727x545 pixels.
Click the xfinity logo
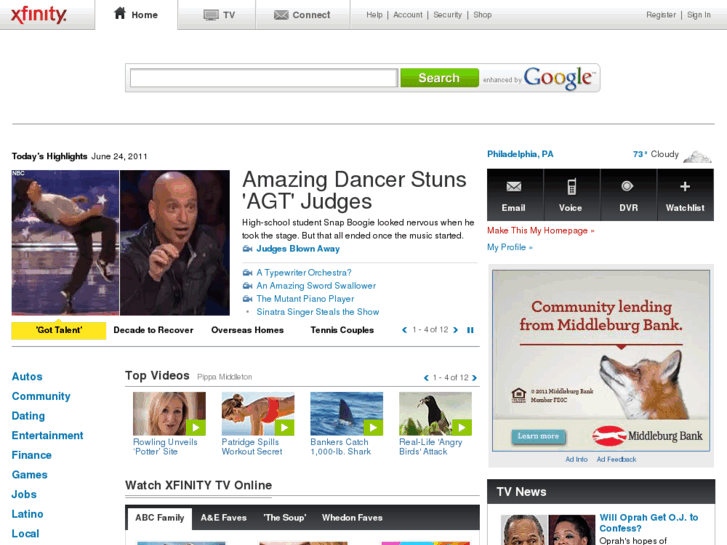39,15
